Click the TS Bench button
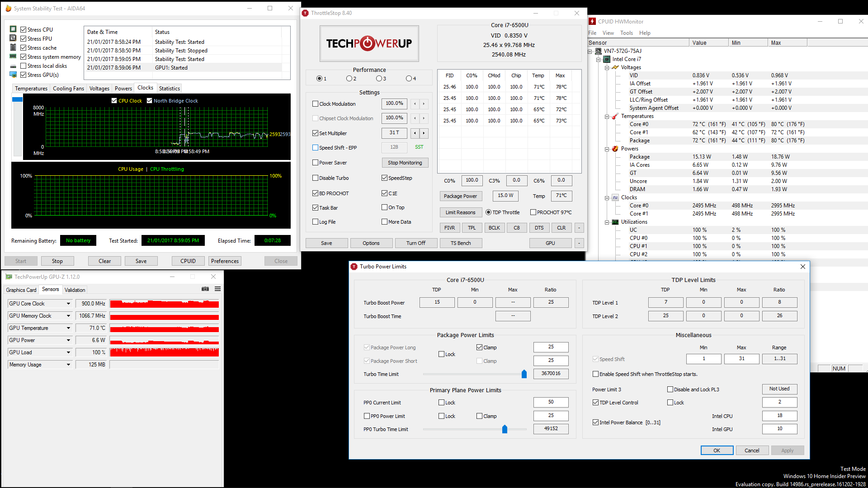The image size is (868, 488). click(460, 243)
